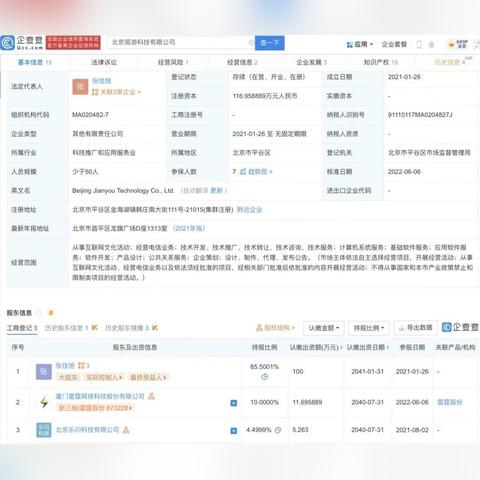Click the lightning logo of shareholder 2
Screen dimensions: 480x480
click(x=44, y=402)
